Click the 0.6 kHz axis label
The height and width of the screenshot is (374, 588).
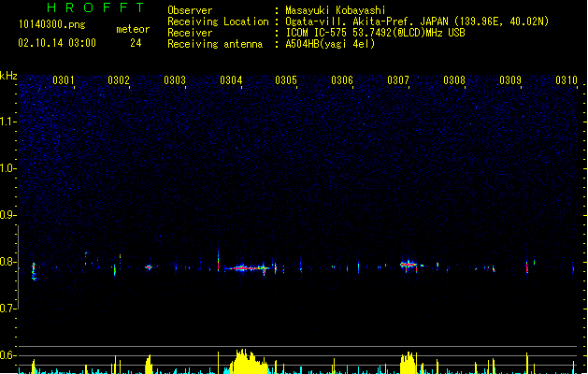[x=7, y=355]
